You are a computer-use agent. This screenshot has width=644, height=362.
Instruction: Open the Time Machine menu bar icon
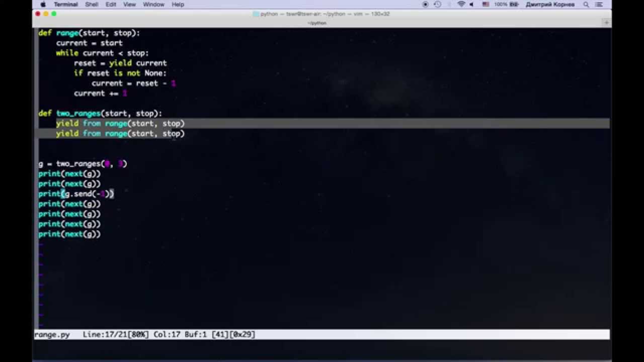click(x=438, y=4)
